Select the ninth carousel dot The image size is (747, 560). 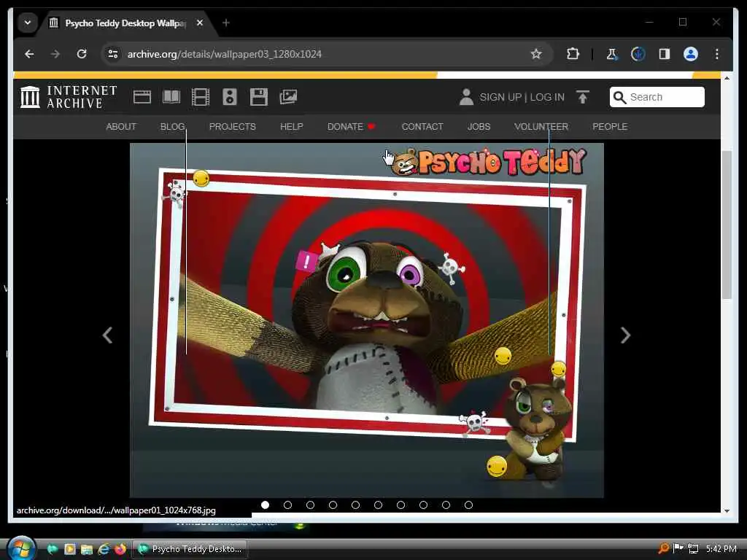[x=446, y=505]
